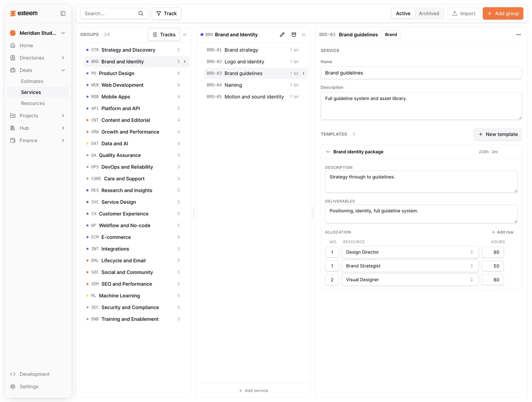Screen dimensions: 532x402
Task: Select Strategy and Discovery group
Action: 136,50
